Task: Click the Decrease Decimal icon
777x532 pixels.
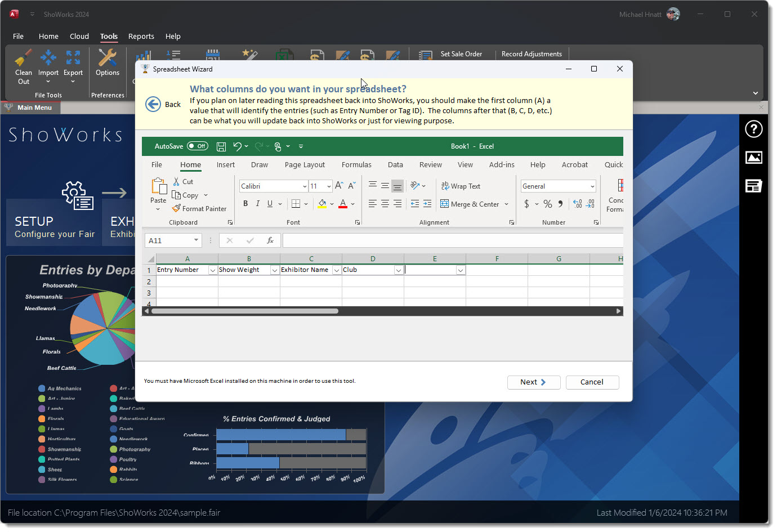Action: [590, 204]
